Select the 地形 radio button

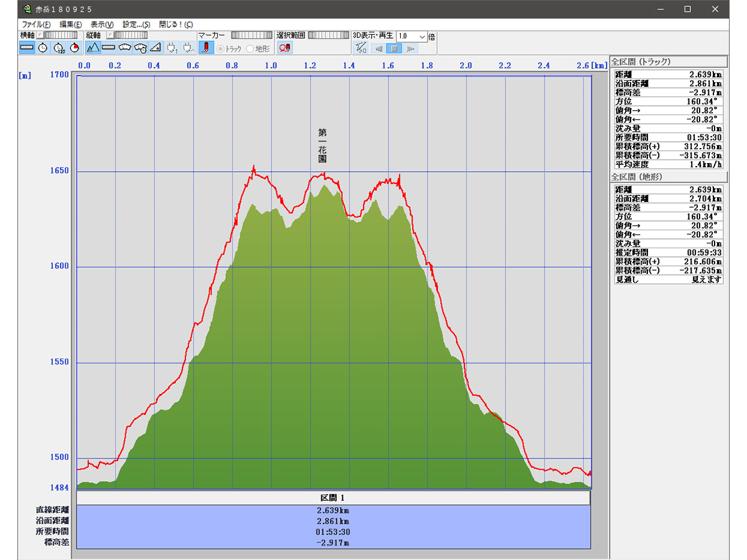click(250, 49)
